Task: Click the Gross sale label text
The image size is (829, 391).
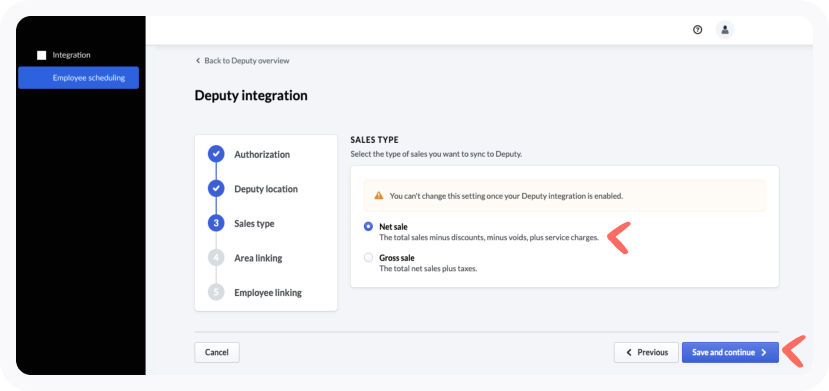Action: (397, 258)
